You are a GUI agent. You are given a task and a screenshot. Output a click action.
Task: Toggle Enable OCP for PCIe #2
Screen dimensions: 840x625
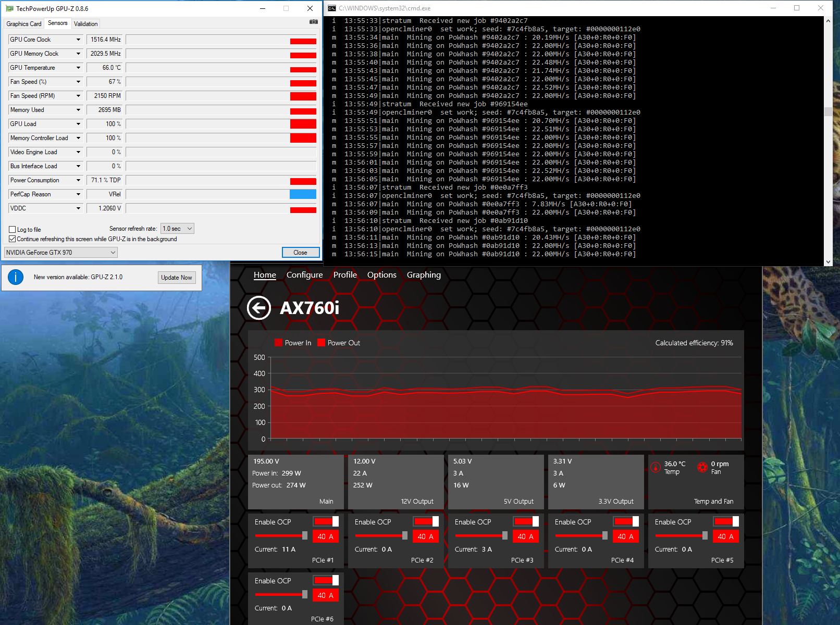[x=426, y=521]
